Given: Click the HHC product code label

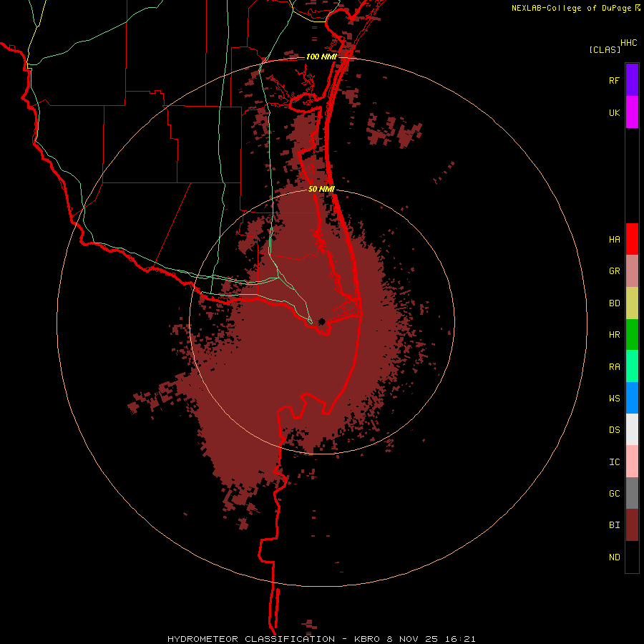Looking at the screenshot, I should tap(628, 43).
